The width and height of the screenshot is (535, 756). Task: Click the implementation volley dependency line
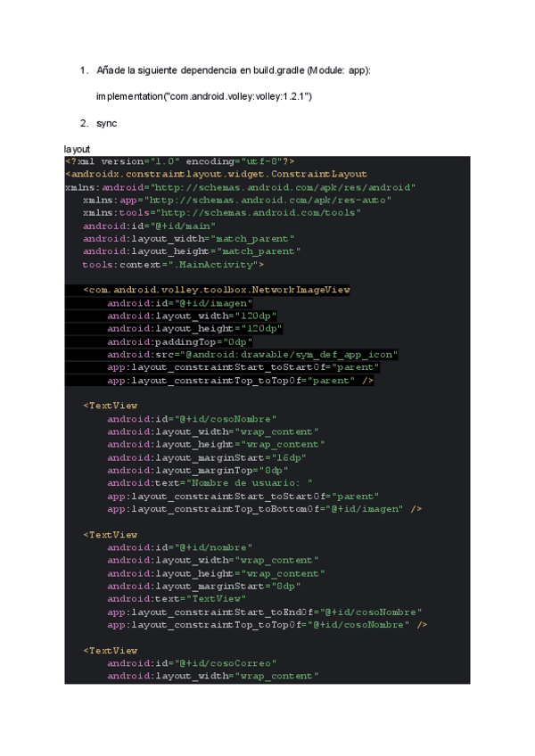[203, 96]
